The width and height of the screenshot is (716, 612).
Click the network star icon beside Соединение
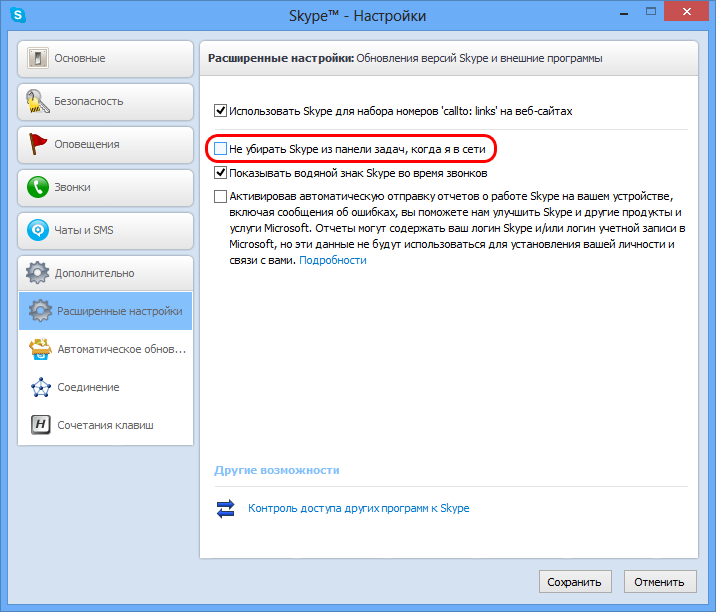[41, 387]
